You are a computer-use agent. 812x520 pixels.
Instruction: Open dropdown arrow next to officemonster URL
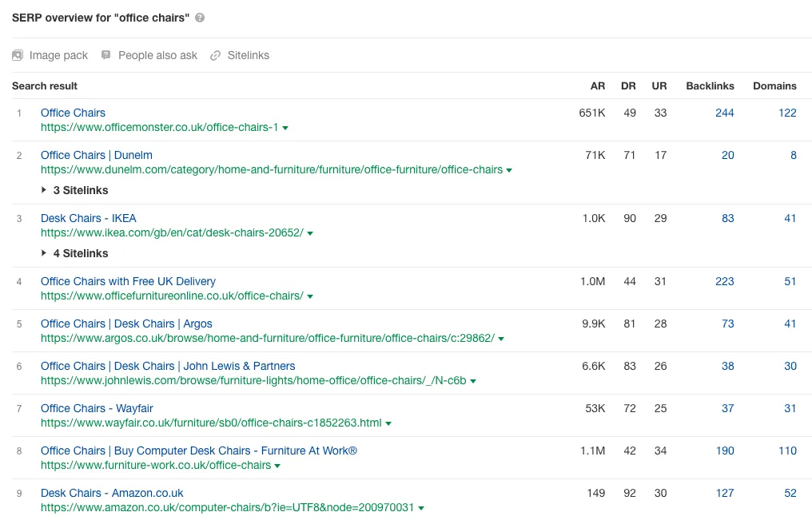285,128
